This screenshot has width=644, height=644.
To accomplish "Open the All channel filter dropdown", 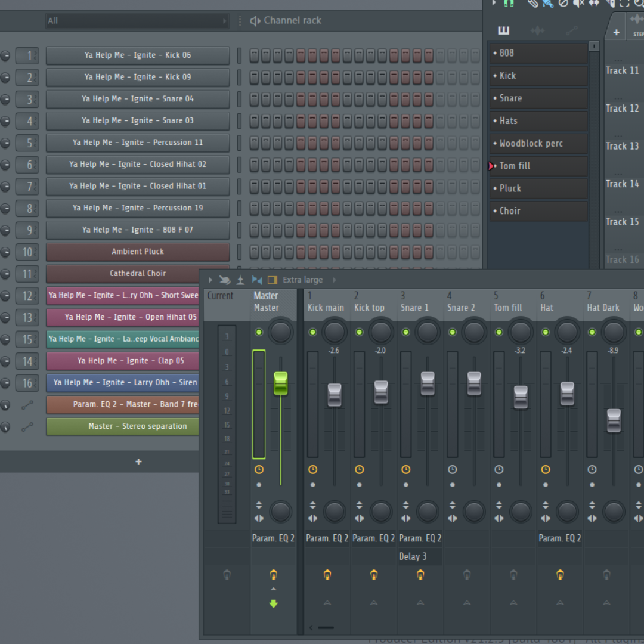I will (x=137, y=20).
